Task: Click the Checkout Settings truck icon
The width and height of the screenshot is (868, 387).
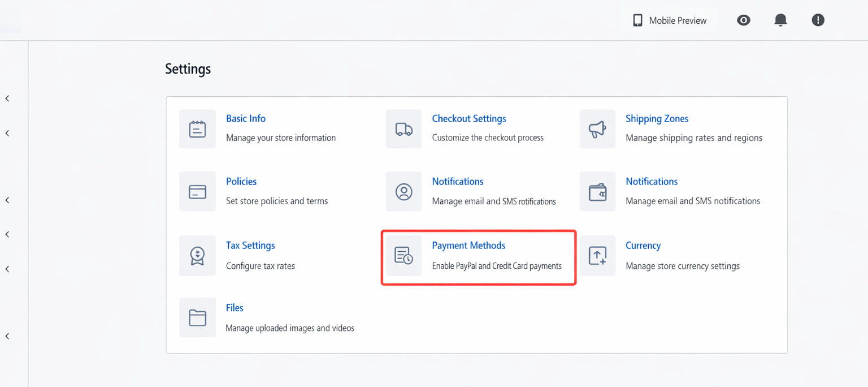Action: [403, 129]
